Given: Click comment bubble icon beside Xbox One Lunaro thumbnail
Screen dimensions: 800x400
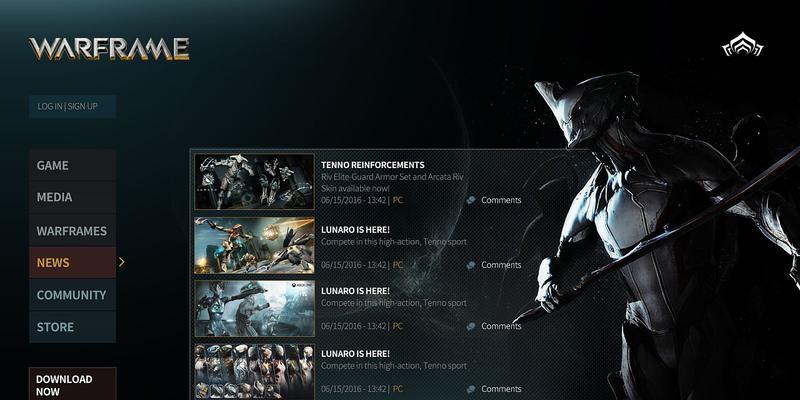Looking at the screenshot, I should tap(471, 326).
